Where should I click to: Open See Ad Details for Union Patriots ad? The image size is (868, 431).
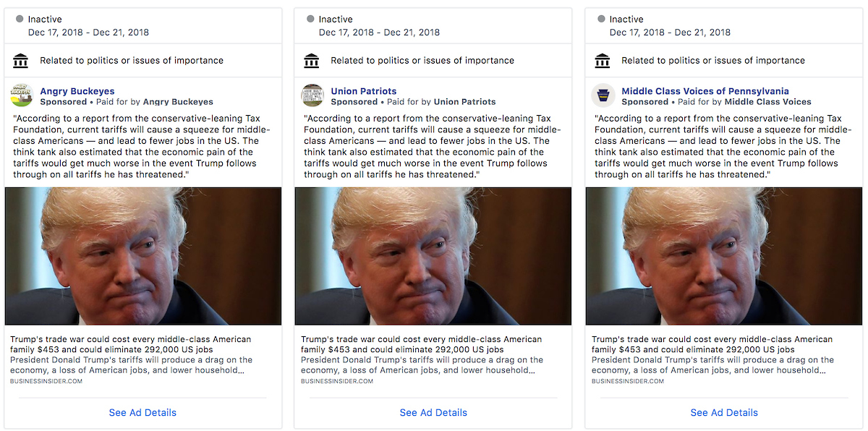[433, 412]
